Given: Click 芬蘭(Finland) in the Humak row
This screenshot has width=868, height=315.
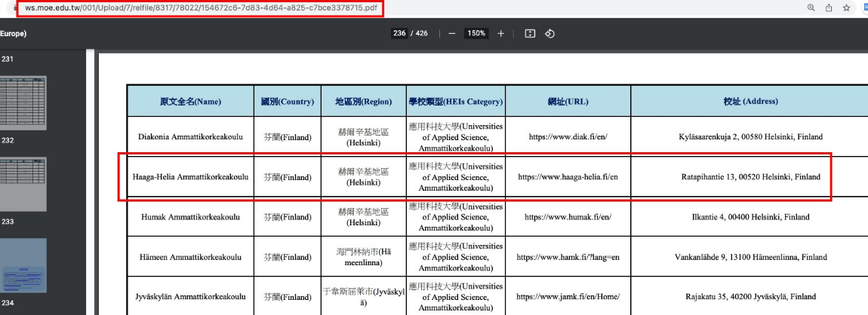Looking at the screenshot, I should point(288,217).
